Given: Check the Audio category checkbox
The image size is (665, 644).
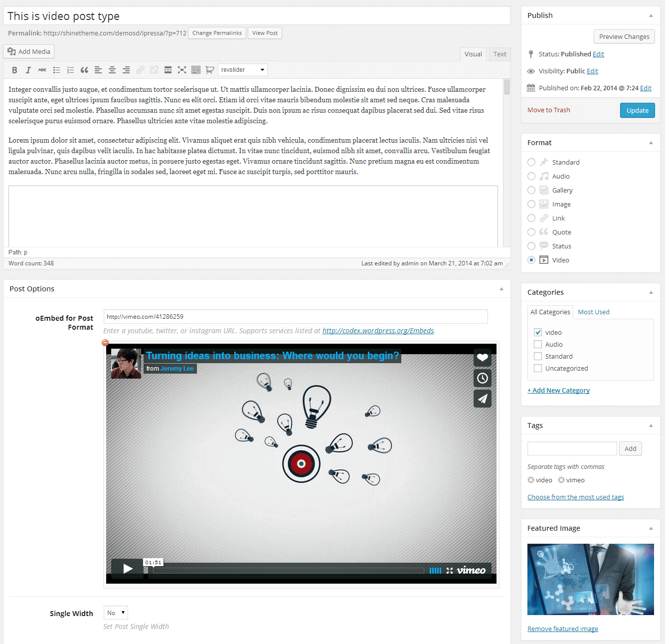Looking at the screenshot, I should pyautogui.click(x=538, y=344).
